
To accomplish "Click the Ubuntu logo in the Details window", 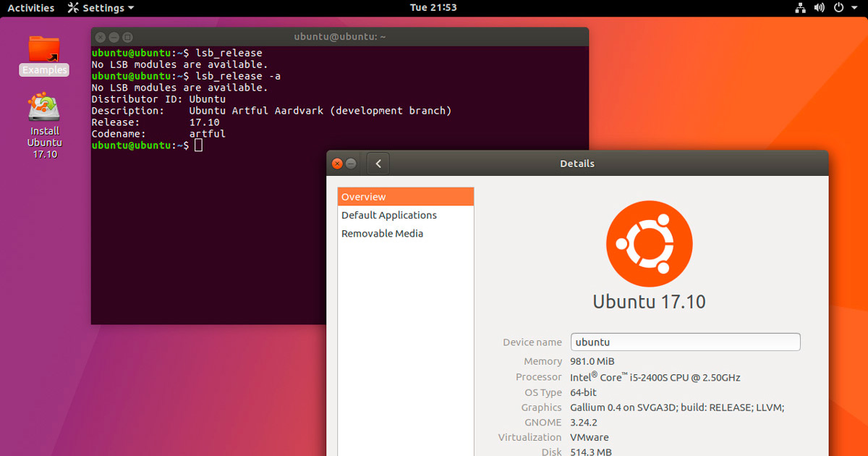I will pos(649,244).
